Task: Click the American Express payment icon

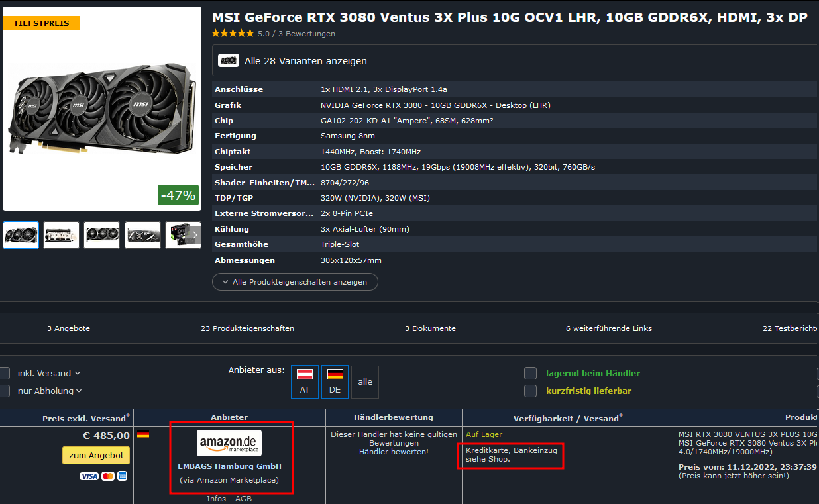Action: coord(122,476)
